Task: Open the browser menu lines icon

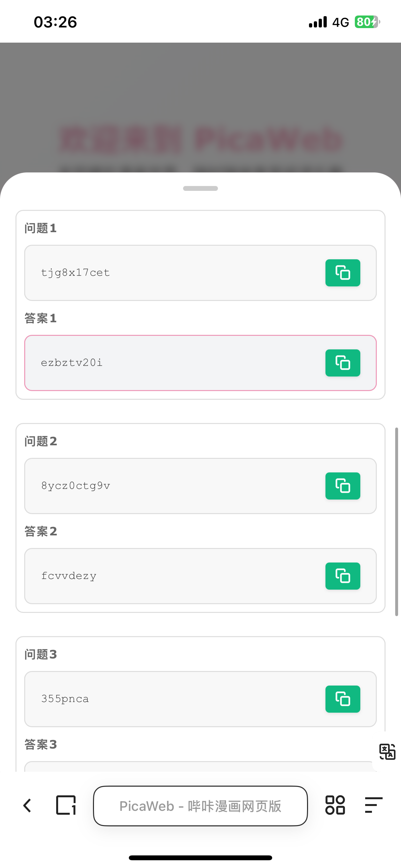Action: pos(373,806)
